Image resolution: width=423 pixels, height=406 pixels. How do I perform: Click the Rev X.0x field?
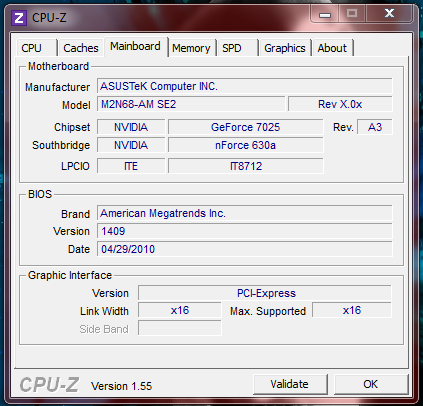coord(340,104)
